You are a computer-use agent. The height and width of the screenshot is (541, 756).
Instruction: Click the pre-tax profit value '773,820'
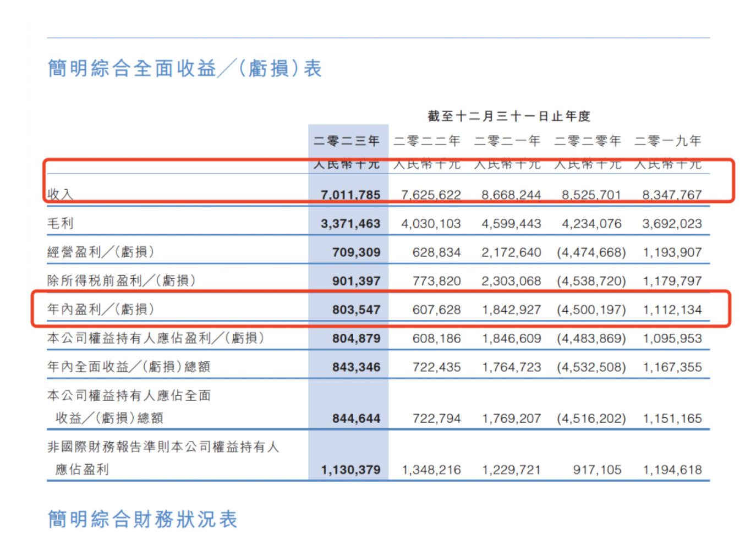[x=436, y=281]
